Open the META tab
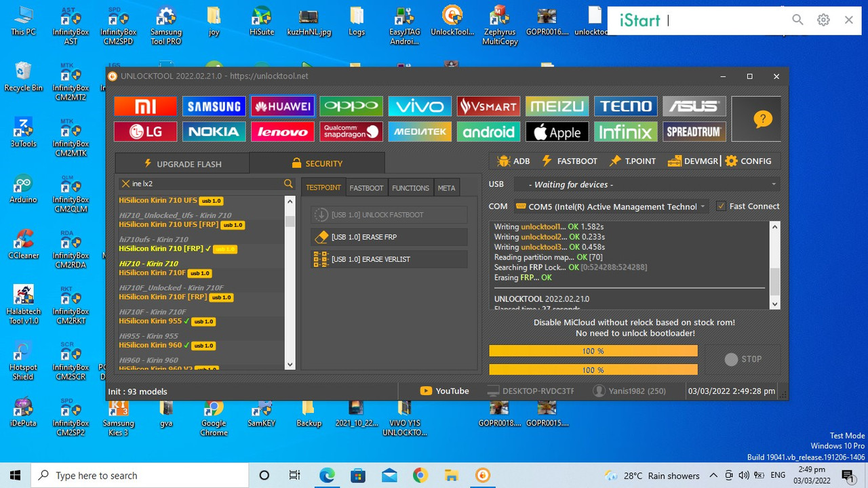This screenshot has height=488, width=868. [446, 188]
